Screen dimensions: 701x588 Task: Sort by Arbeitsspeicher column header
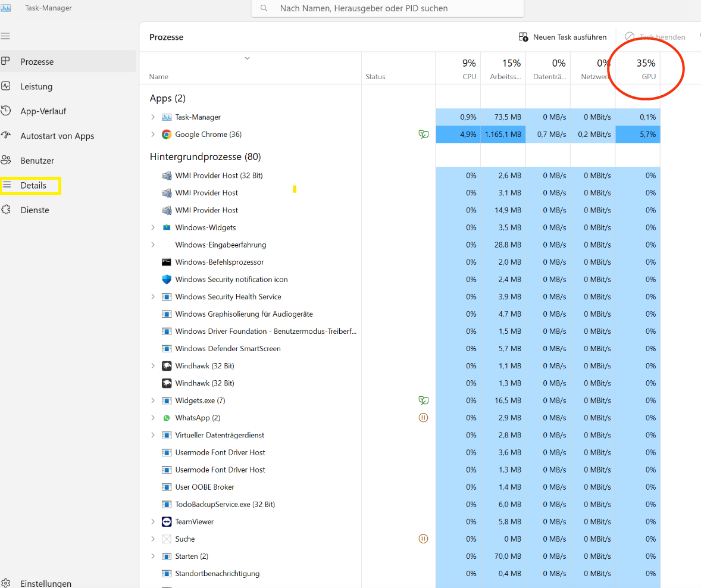click(503, 68)
